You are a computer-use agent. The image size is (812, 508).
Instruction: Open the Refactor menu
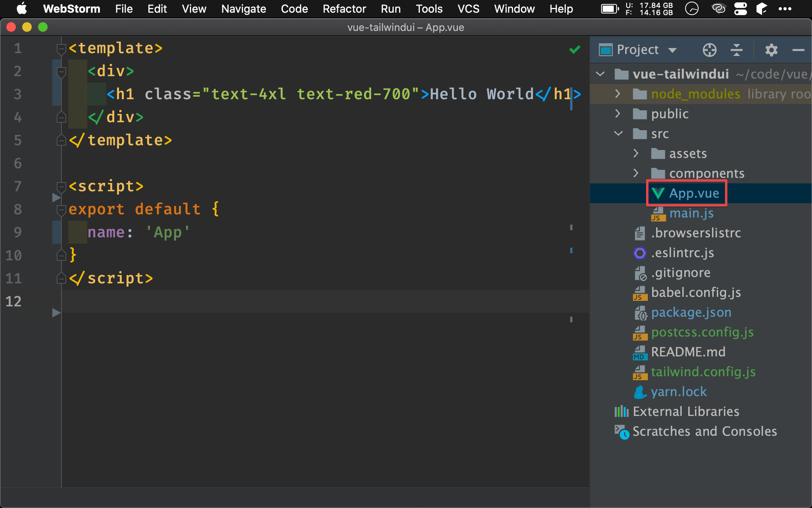tap(344, 9)
